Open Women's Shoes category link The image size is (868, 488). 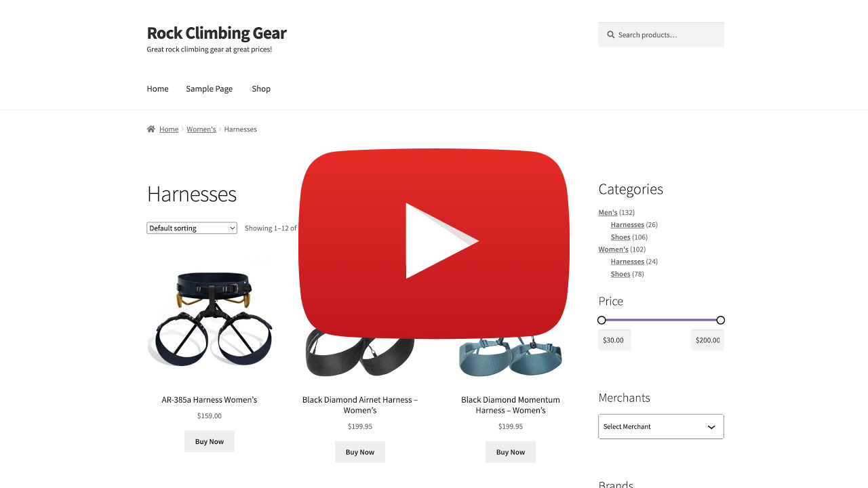(x=620, y=274)
